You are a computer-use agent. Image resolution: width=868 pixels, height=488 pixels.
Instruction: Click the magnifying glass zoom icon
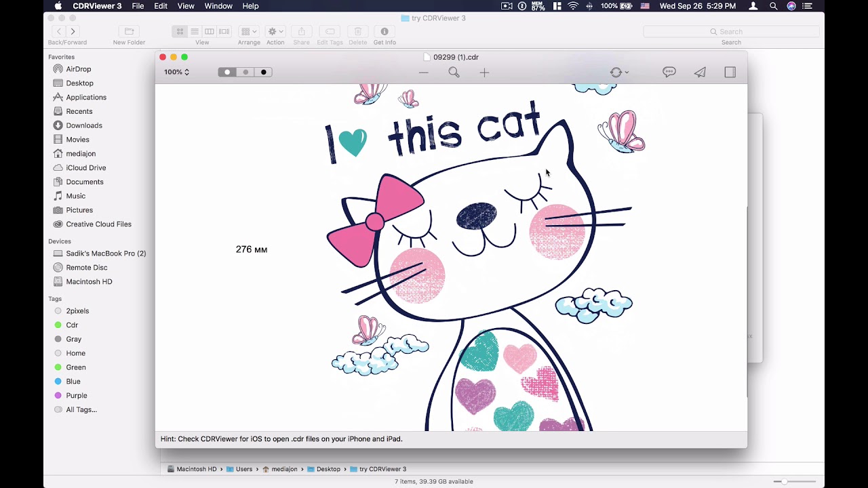click(x=454, y=73)
